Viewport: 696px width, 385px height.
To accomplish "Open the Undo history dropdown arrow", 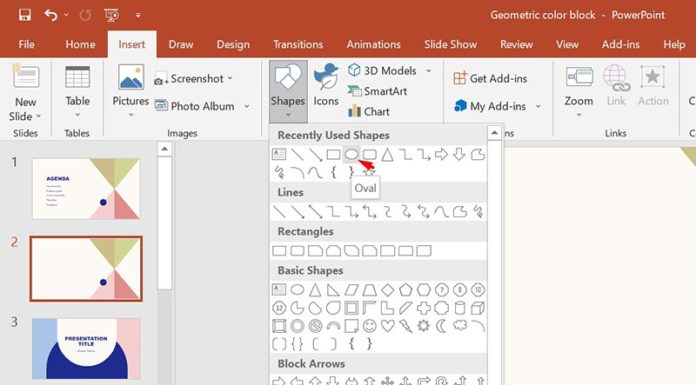I will coord(66,15).
